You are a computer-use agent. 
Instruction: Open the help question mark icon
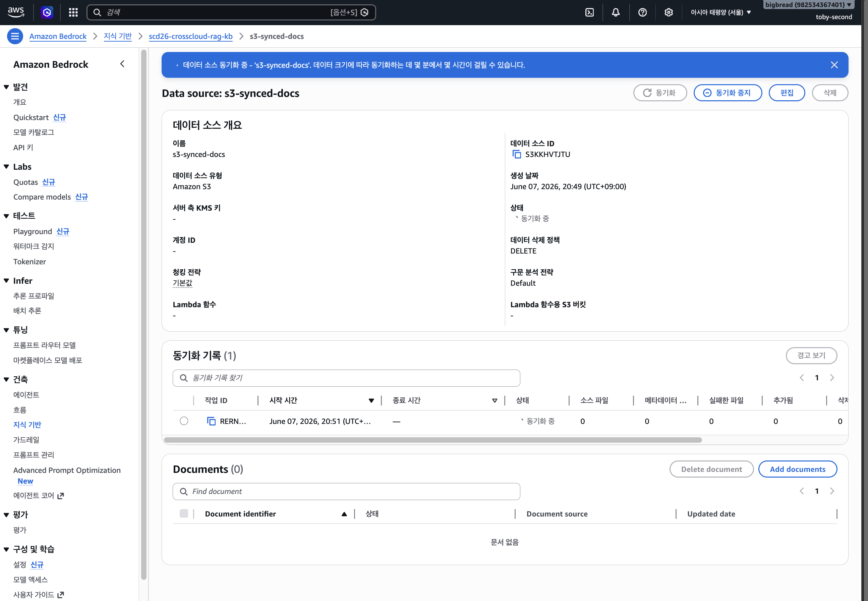click(642, 12)
